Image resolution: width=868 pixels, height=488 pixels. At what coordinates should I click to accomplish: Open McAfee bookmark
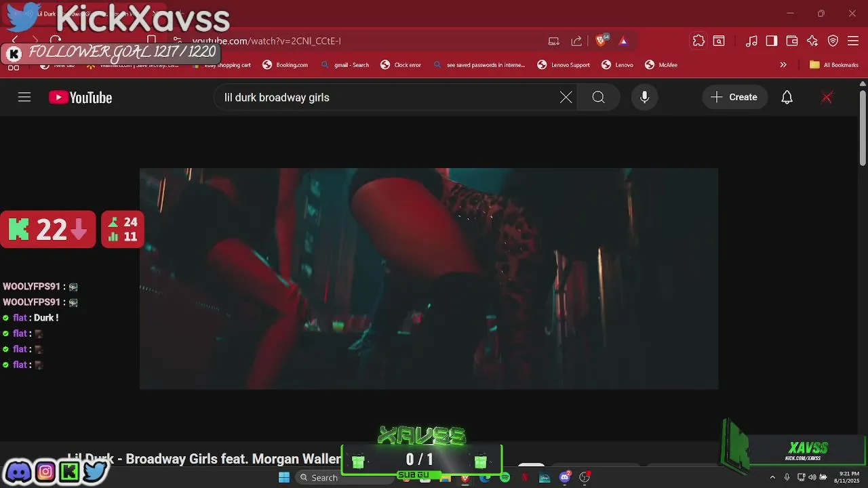point(660,65)
